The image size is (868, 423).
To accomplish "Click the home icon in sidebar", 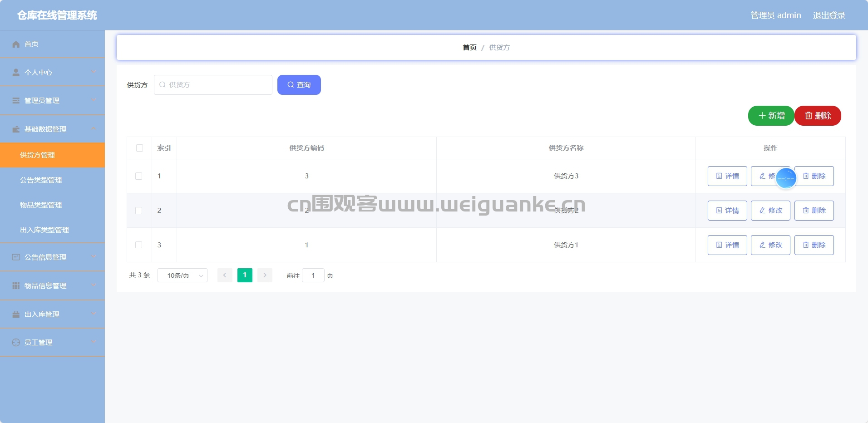I will coord(16,44).
